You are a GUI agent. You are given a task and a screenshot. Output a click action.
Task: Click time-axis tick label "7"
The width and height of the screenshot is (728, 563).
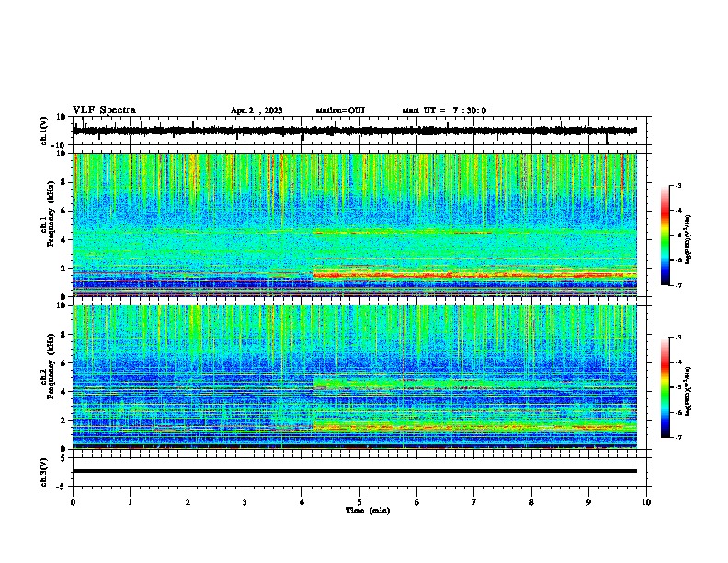[x=474, y=502]
